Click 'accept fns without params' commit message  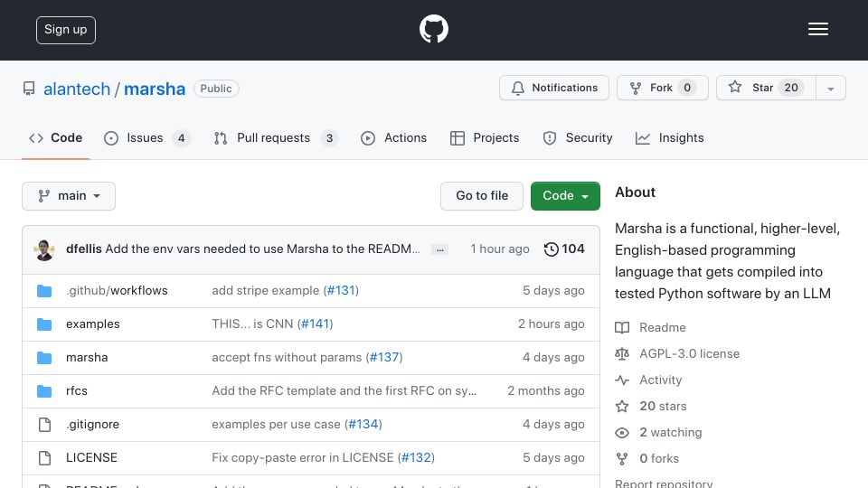tap(287, 358)
